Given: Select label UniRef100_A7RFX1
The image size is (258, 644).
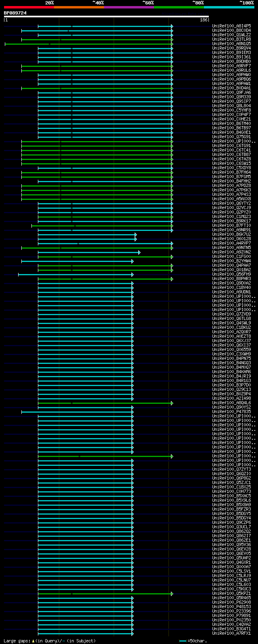Looking at the screenshot, I should pos(231,633).
